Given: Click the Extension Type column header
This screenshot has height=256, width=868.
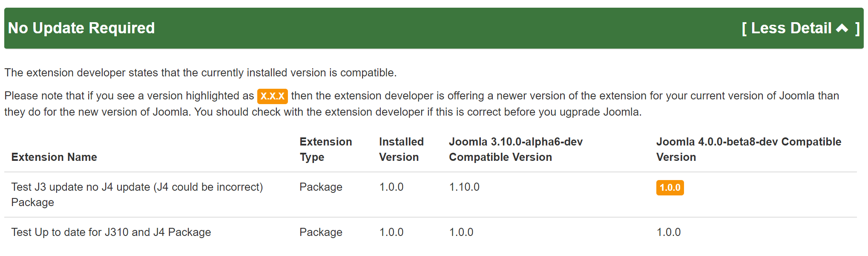Looking at the screenshot, I should coord(325,149).
